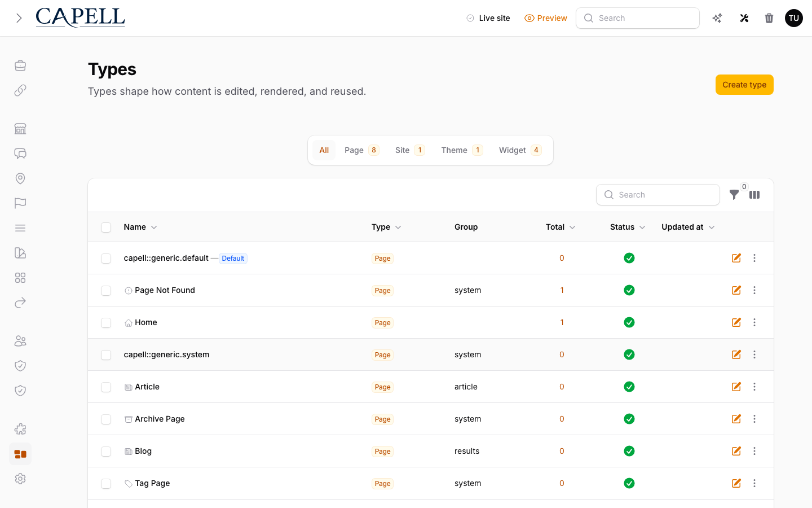This screenshot has height=508, width=812.
Task: Sort by the Updated at column
Action: coord(688,227)
